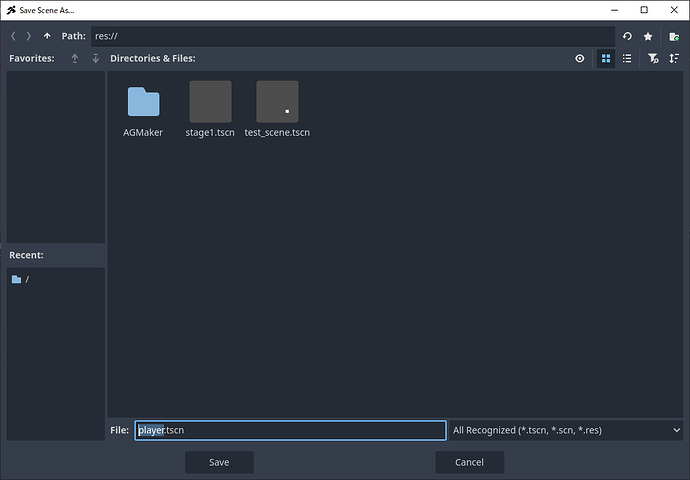Toggle hidden files visibility eye icon
The image size is (690, 480).
tap(580, 59)
